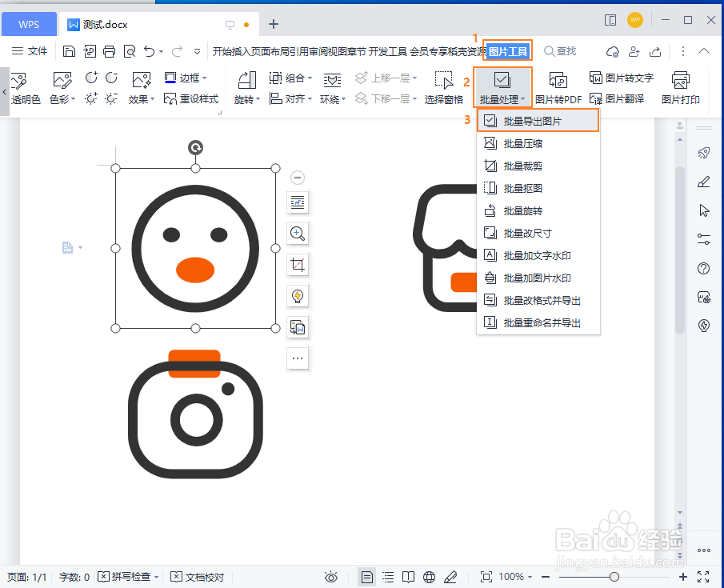This screenshot has height=588, width=724.
Task: Click the layout options icon beside image
Action: pyautogui.click(x=298, y=202)
